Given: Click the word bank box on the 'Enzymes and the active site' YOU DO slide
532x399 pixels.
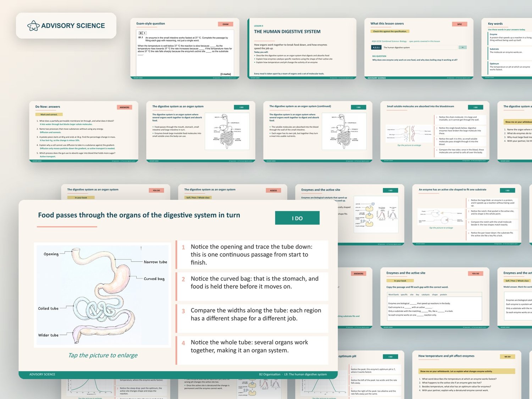Looking at the screenshot, I should coord(435,294).
